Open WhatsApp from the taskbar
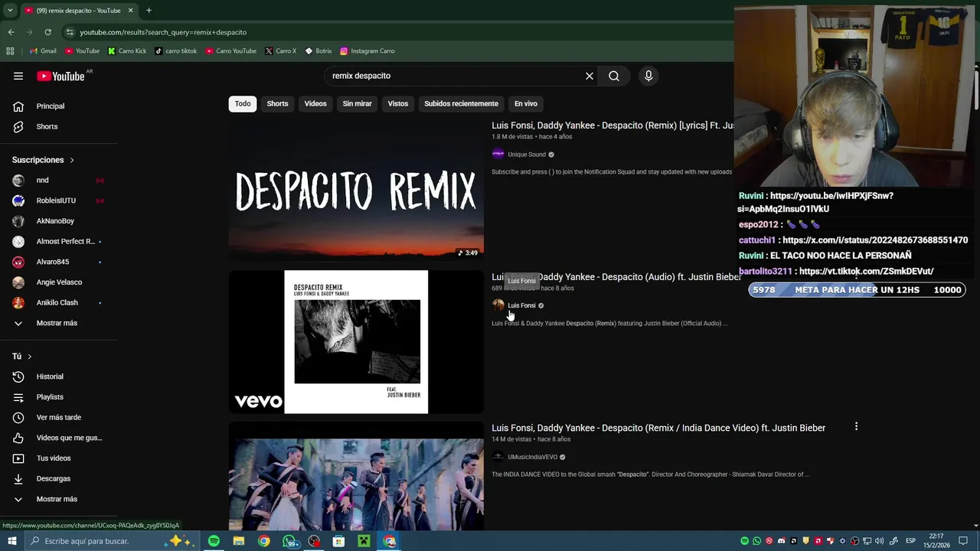Viewport: 980px width, 551px height. click(x=290, y=541)
